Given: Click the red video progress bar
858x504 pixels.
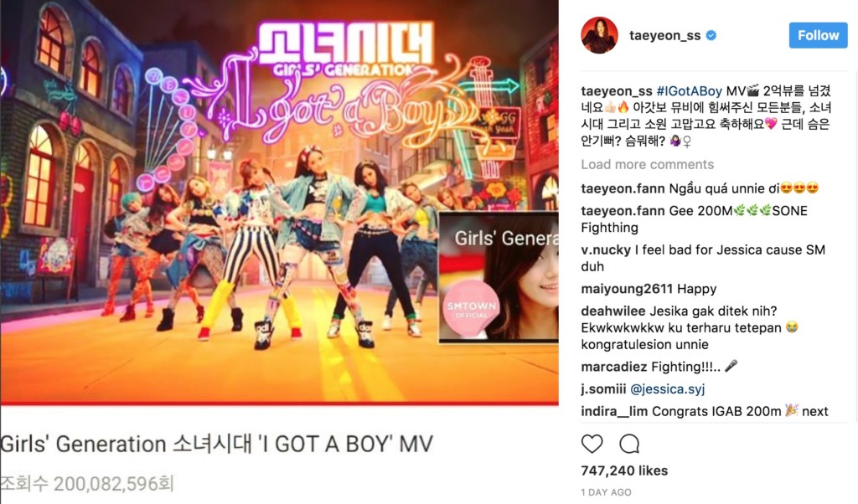Looking at the screenshot, I should point(279,404).
